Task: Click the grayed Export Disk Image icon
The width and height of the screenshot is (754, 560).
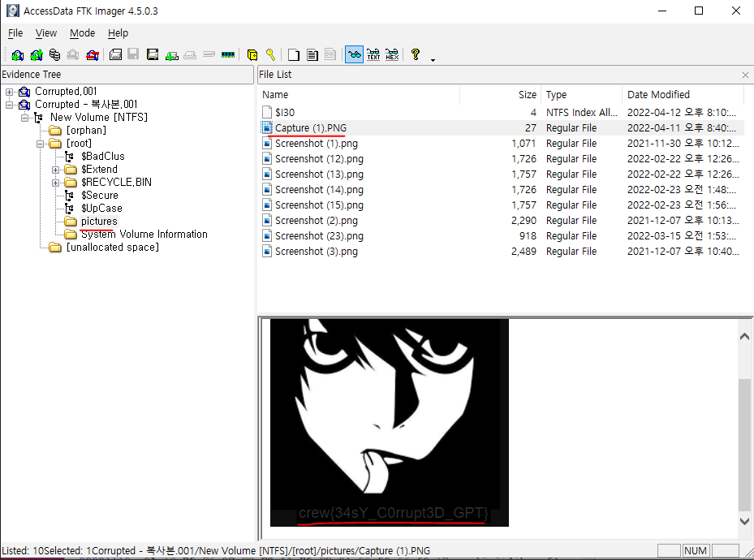Action: 133,55
